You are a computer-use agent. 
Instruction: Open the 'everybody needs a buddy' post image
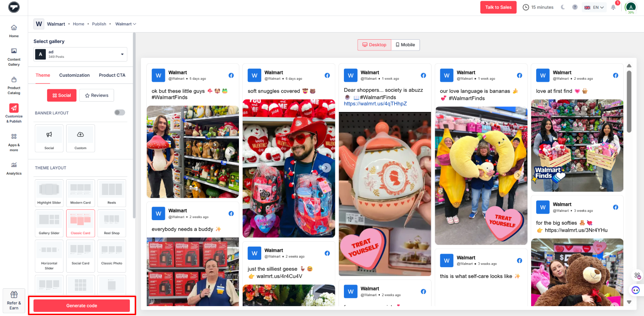[193, 272]
